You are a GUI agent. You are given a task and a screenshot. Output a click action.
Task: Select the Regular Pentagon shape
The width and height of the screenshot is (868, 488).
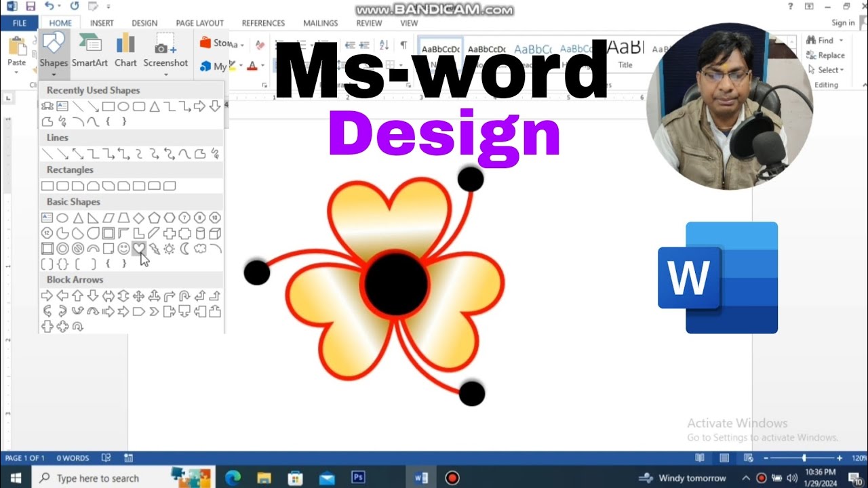point(154,218)
